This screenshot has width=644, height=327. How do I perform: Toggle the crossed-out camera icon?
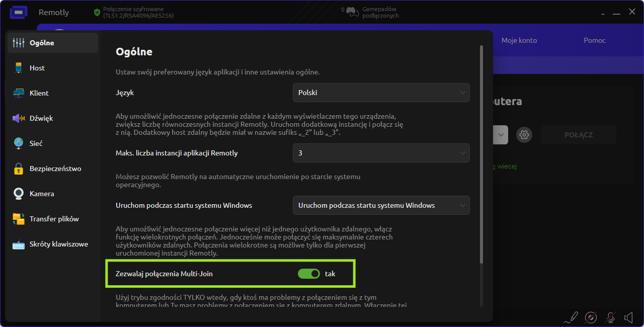coord(591,317)
